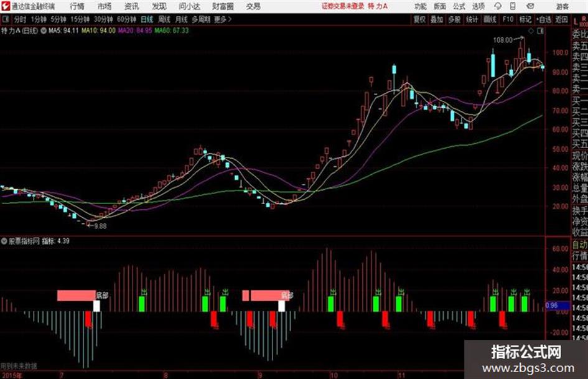Click the 标记 mark button
The height and width of the screenshot is (379, 588).
[525, 19]
